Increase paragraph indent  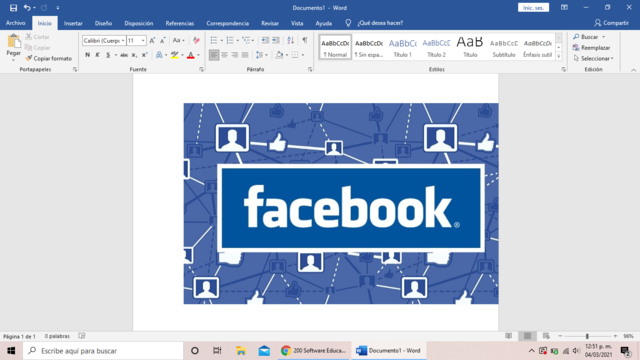276,40
